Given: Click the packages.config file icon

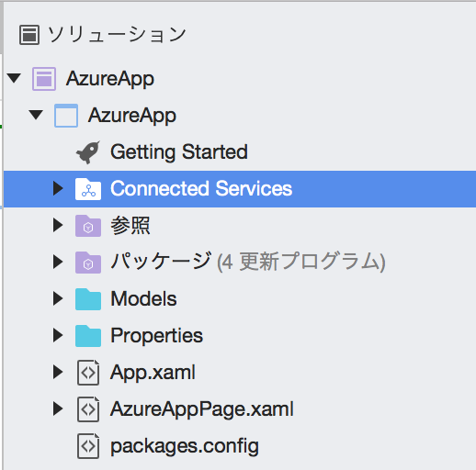Looking at the screenshot, I should (88, 446).
